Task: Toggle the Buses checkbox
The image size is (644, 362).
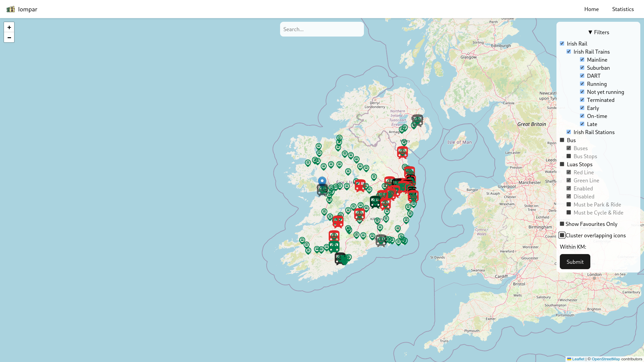Action: [x=569, y=148]
